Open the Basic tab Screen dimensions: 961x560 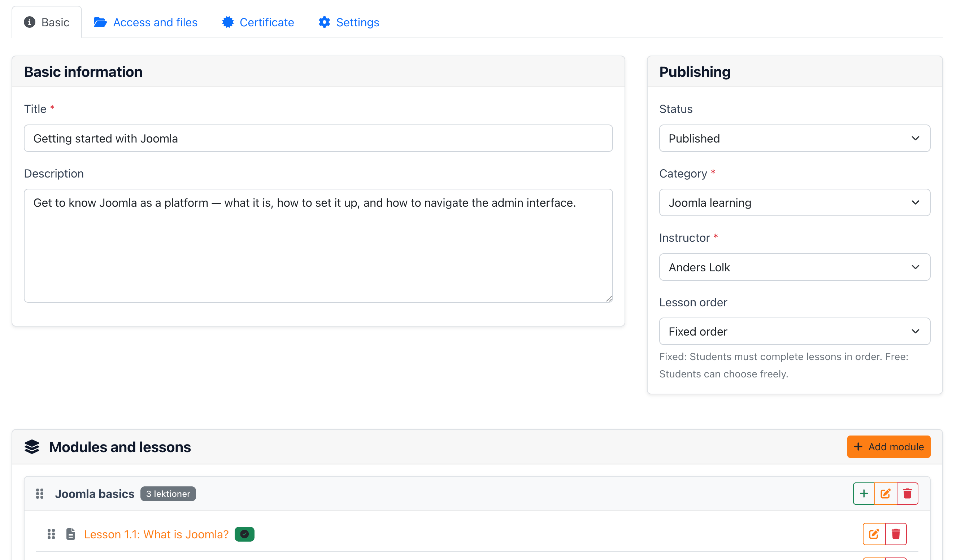[x=47, y=22]
